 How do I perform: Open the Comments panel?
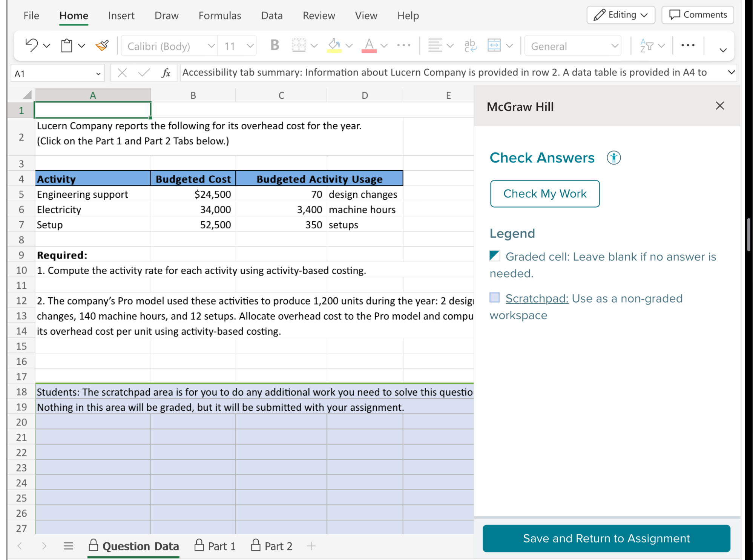(x=697, y=15)
